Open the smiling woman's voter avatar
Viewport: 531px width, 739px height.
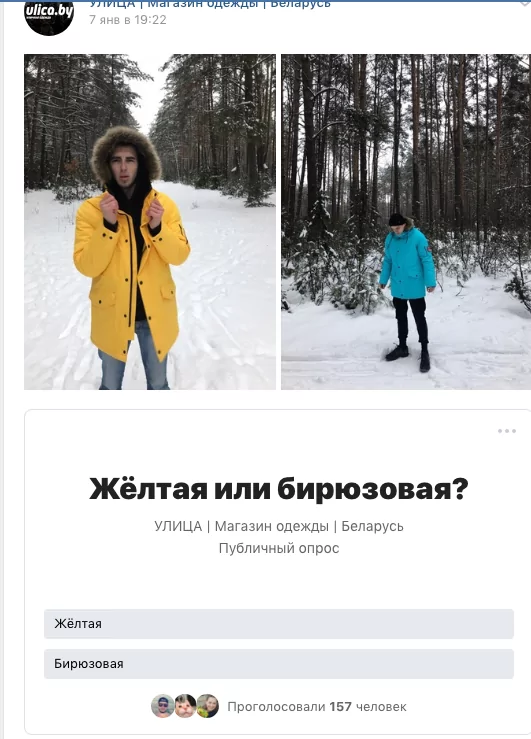point(208,706)
